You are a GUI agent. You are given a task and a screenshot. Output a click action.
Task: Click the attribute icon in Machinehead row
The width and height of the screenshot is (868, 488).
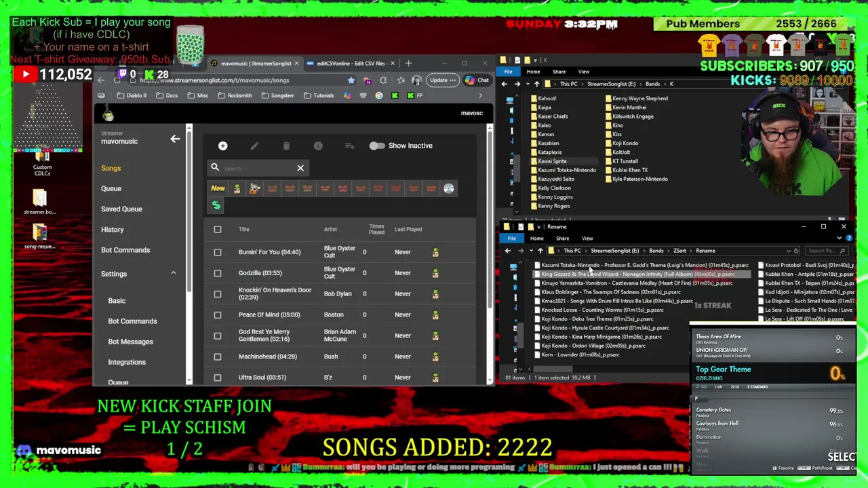pyautogui.click(x=435, y=357)
